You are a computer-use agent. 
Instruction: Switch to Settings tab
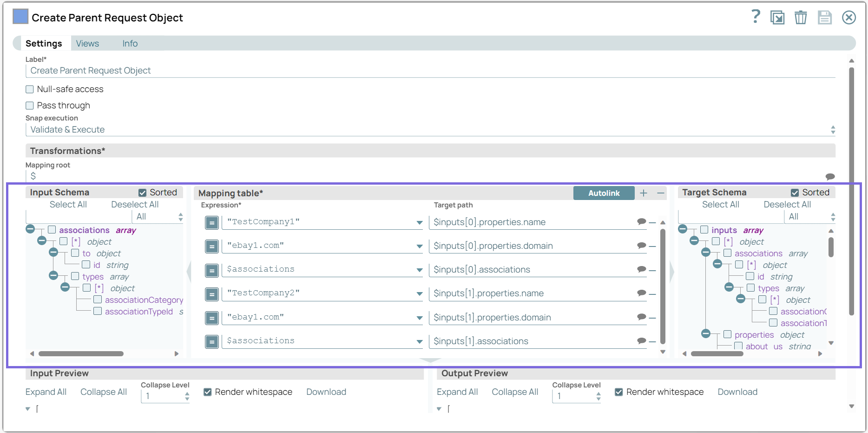click(44, 43)
